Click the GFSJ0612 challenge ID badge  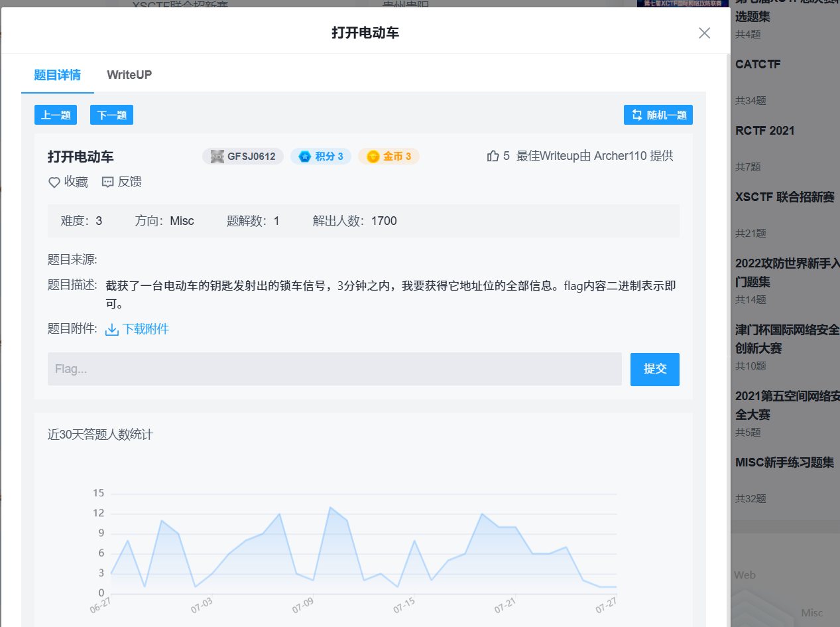click(x=243, y=156)
